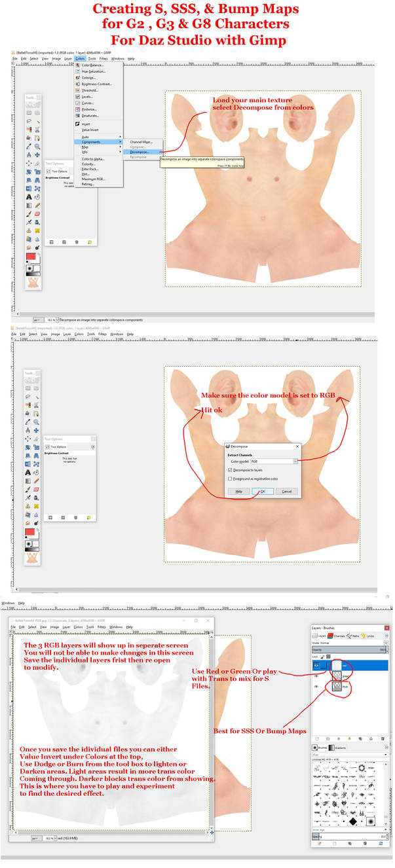Click red foreground color swatch beside Colors menu

point(31,256)
